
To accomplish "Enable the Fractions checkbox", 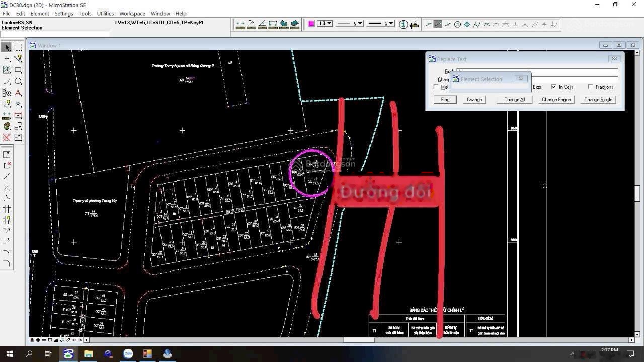I will pos(591,87).
